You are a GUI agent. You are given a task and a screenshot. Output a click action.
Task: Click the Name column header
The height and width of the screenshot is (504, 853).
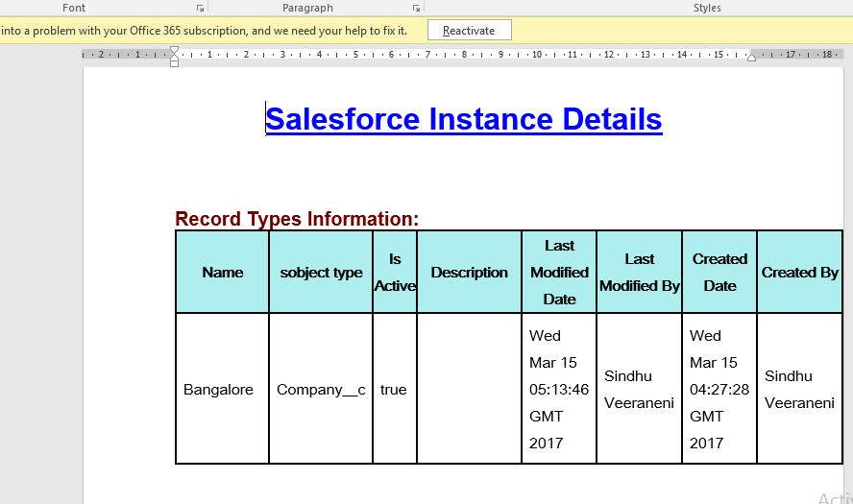(223, 272)
